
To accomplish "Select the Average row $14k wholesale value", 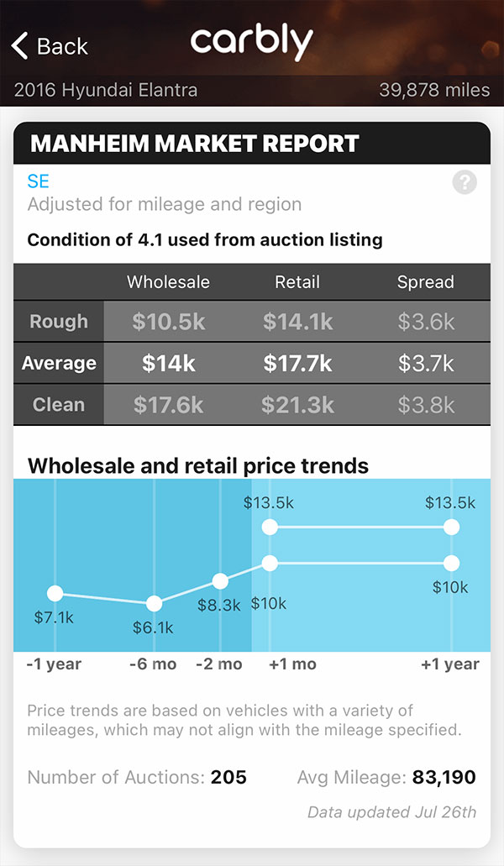I will pyautogui.click(x=166, y=363).
